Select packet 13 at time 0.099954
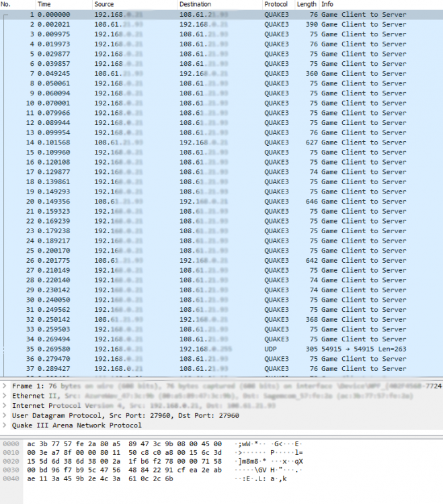Screen dimensions: 443x504 [222, 132]
